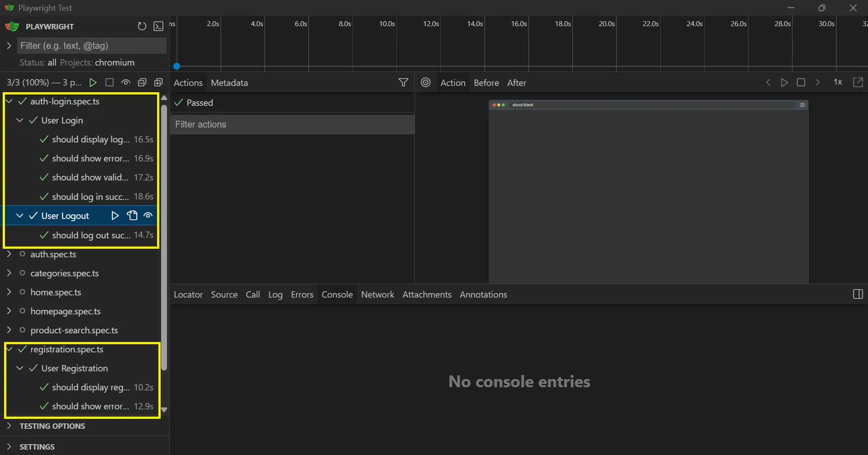Toggle the output terminal icon

(158, 26)
